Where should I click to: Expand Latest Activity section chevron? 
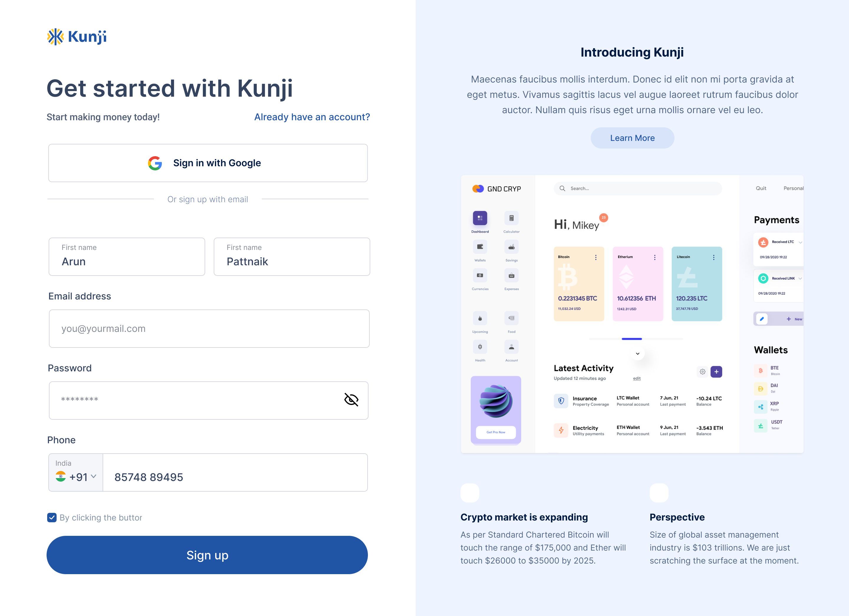[x=637, y=353]
